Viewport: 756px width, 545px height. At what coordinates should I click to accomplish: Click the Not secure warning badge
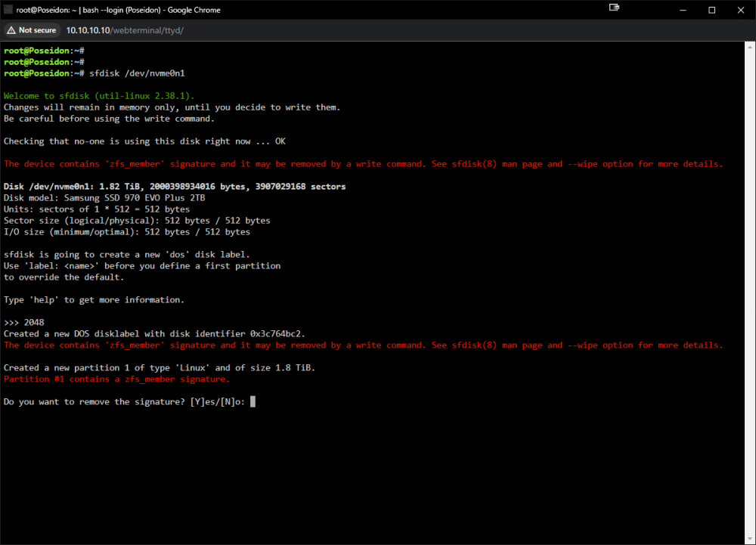coord(32,30)
